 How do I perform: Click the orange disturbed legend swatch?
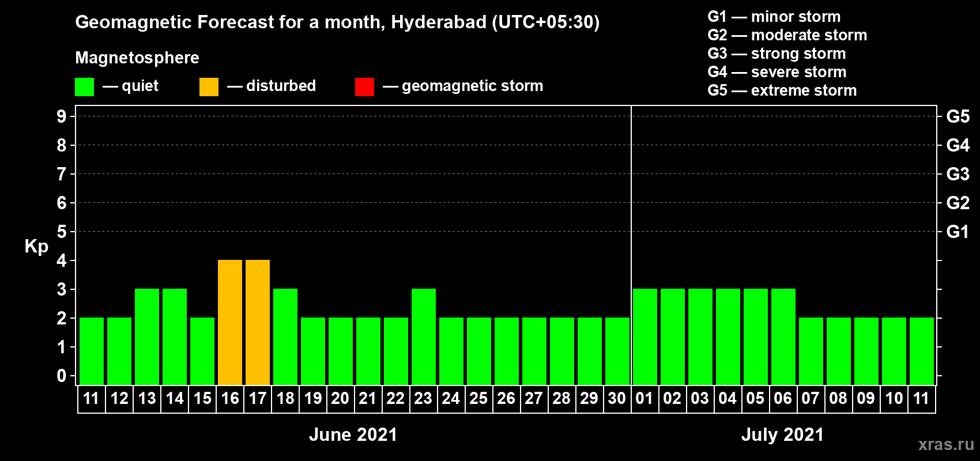[x=209, y=87]
